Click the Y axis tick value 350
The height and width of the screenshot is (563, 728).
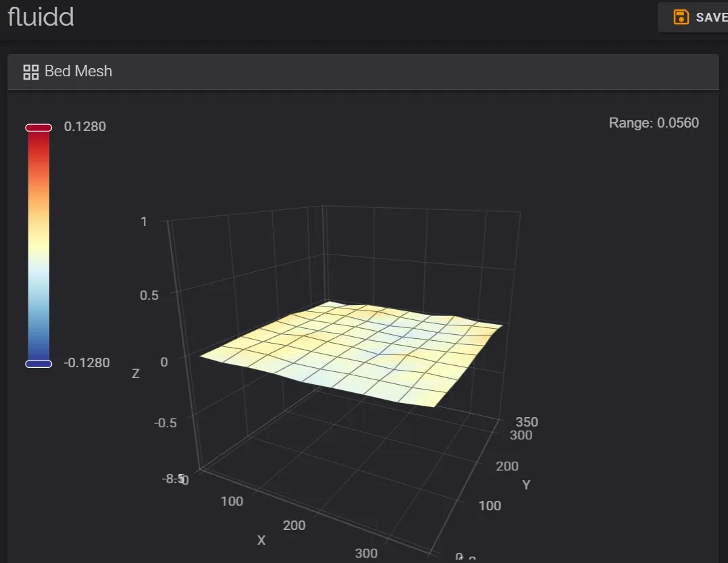click(527, 422)
